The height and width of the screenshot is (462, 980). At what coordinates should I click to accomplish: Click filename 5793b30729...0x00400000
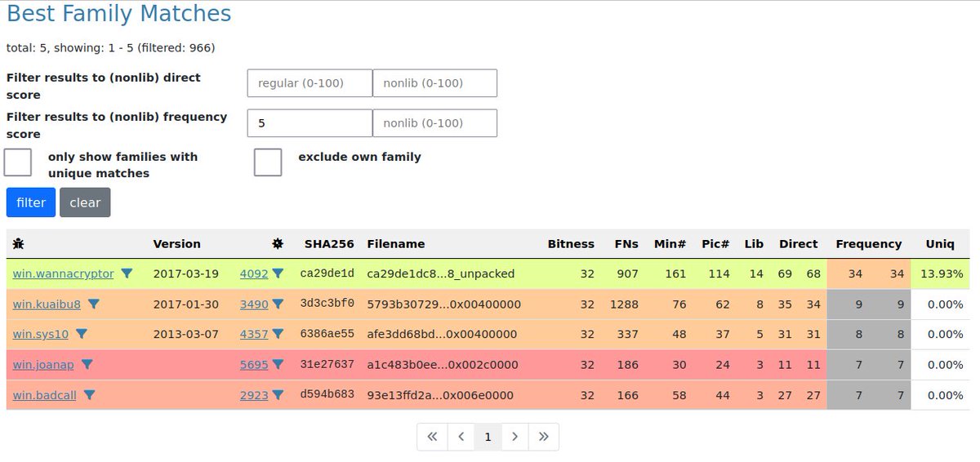tap(442, 304)
